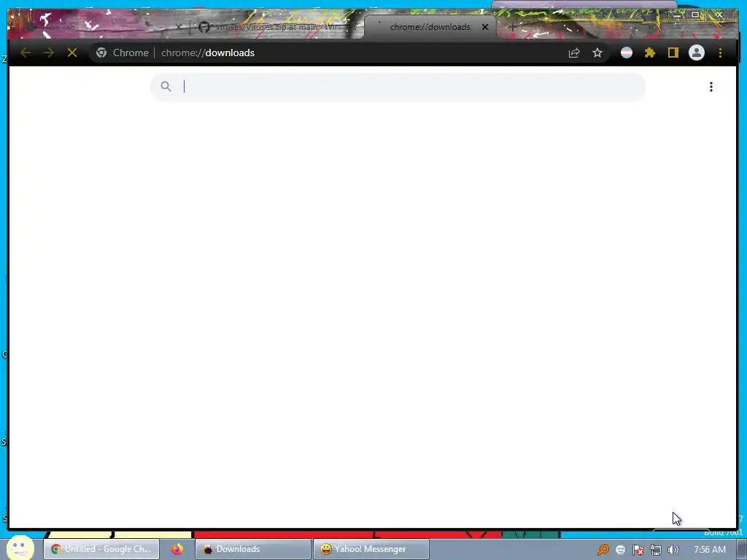Open Yahoo! Messenger from the taskbar
This screenshot has width=747, height=560.
coord(371,549)
